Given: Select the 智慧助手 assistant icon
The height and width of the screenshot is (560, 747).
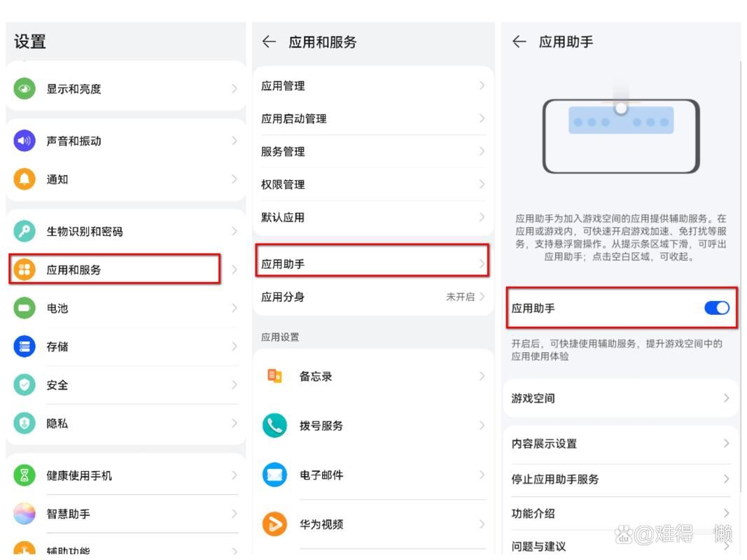Looking at the screenshot, I should coord(25,514).
